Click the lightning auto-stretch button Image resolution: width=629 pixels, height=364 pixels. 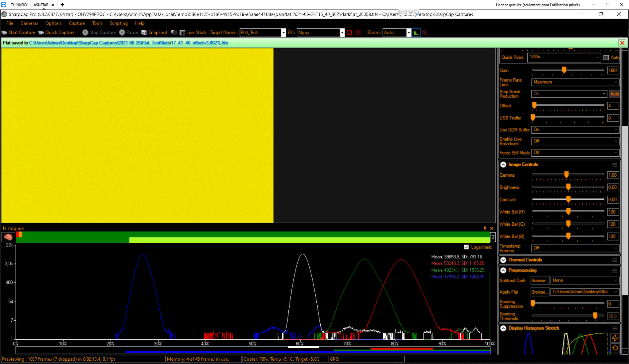point(615,338)
